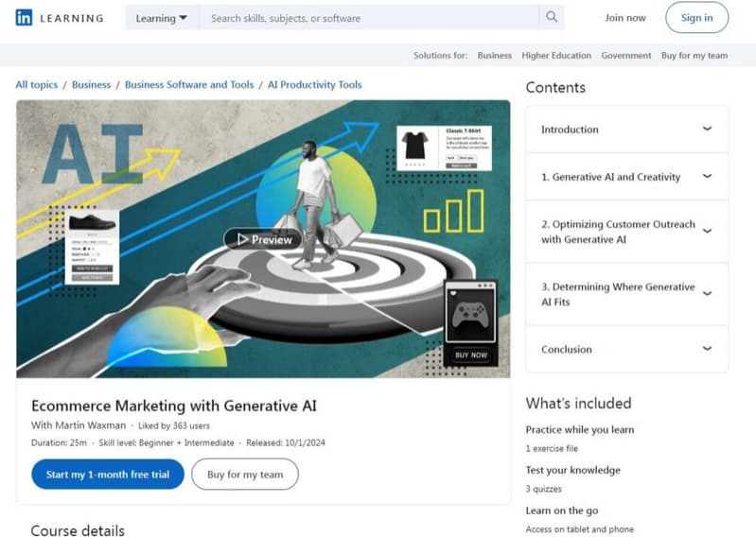Click the Course details heading
The height and width of the screenshot is (537, 756).
pyautogui.click(x=78, y=529)
